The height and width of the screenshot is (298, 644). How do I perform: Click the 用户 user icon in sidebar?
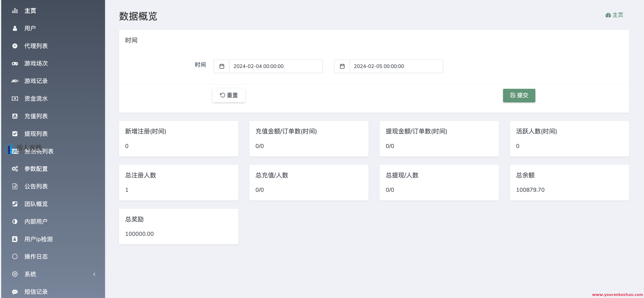(15, 28)
